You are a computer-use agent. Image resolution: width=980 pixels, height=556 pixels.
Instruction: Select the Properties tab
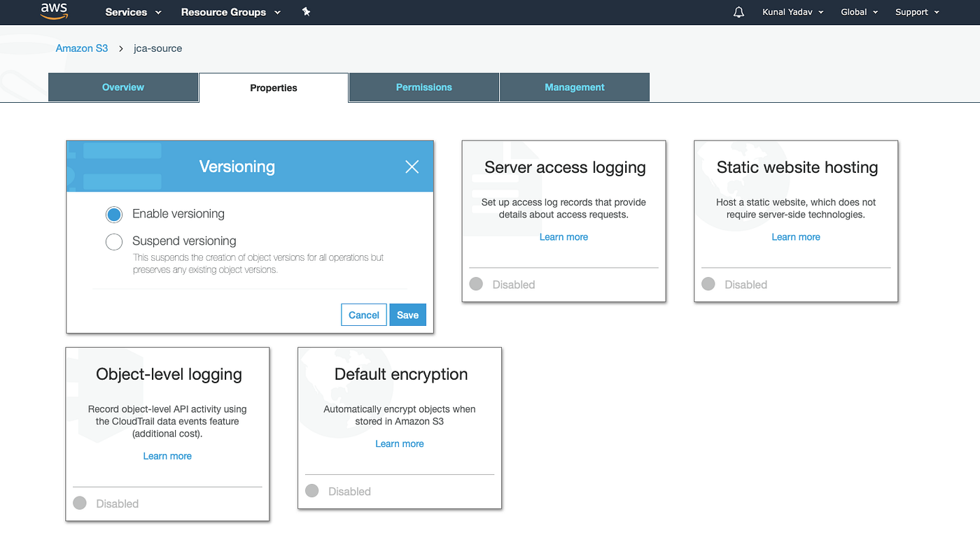point(273,87)
